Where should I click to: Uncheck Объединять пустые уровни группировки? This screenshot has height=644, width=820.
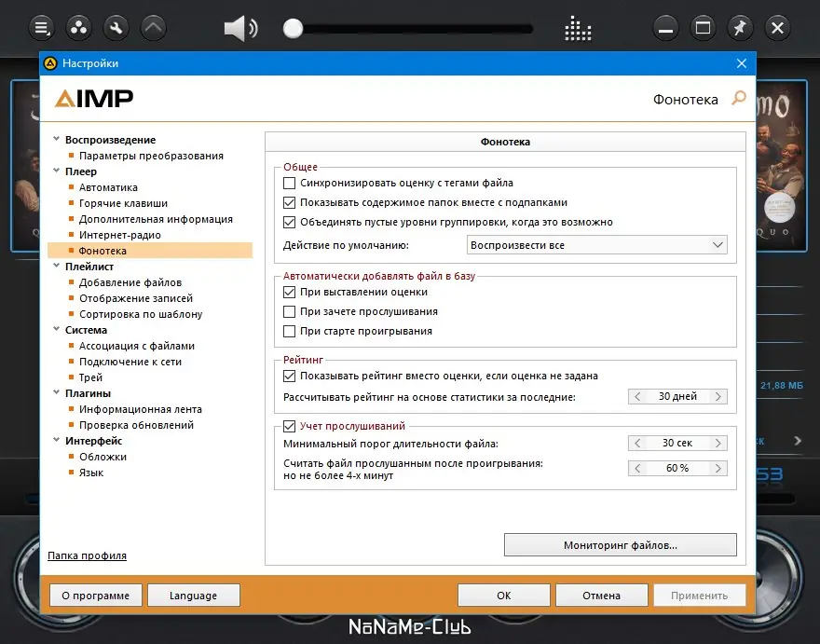tap(289, 223)
